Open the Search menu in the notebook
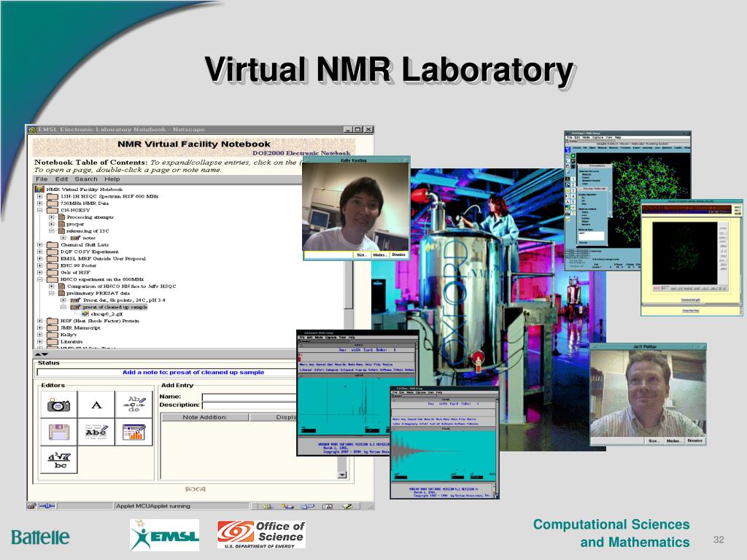This screenshot has height=560, width=747. click(x=86, y=179)
